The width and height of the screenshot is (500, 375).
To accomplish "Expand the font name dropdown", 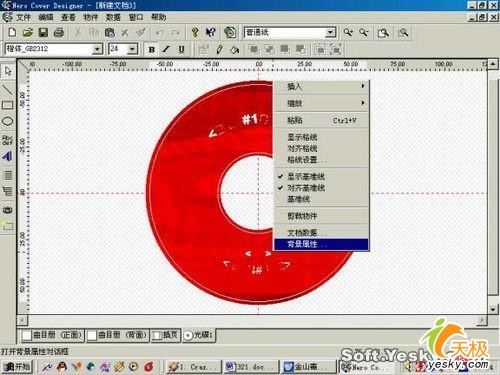I will 97,49.
